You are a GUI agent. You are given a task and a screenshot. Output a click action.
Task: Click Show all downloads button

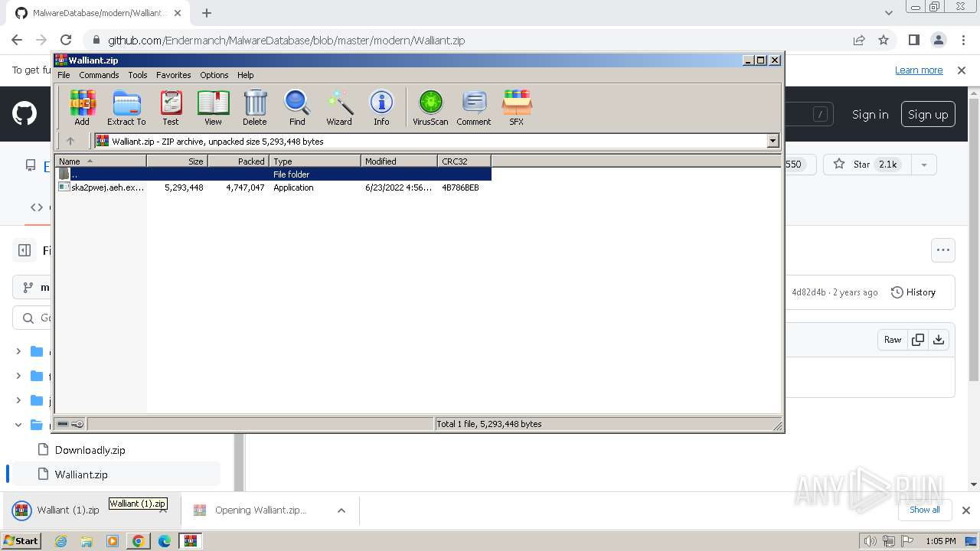[924, 510]
